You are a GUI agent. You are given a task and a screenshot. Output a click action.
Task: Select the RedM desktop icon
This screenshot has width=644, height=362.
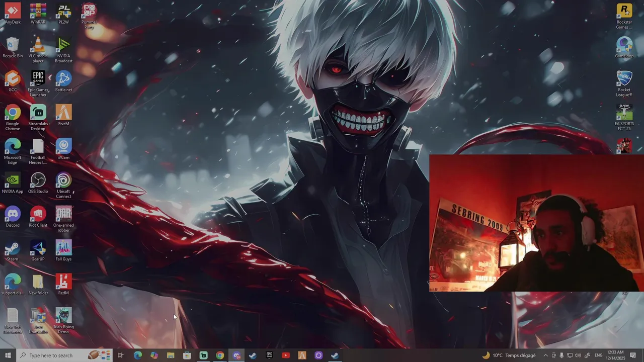click(63, 284)
